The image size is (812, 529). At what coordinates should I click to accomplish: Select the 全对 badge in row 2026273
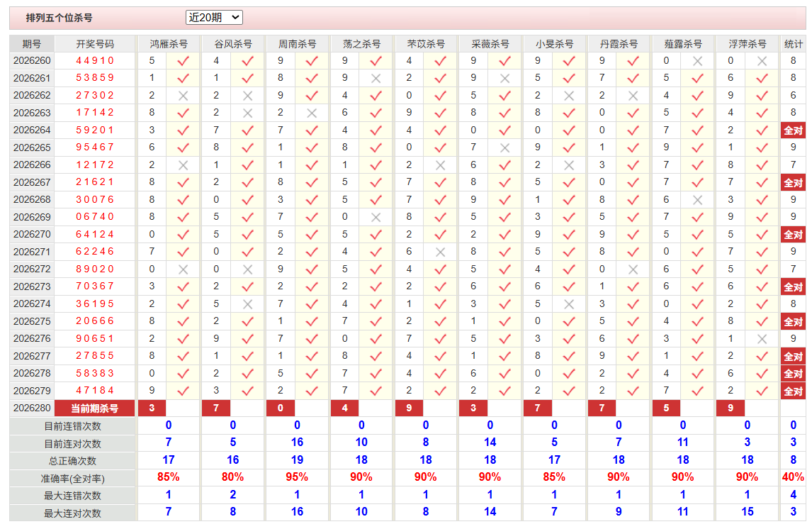click(x=793, y=287)
